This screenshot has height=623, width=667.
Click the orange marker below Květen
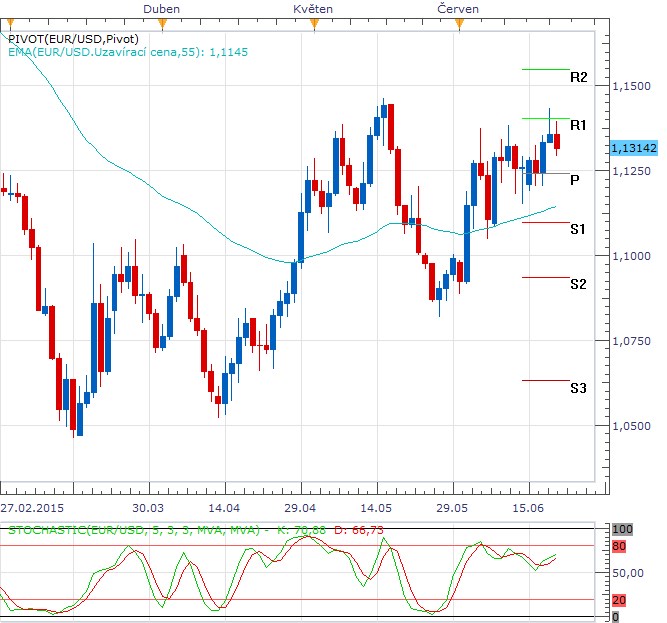(x=314, y=25)
